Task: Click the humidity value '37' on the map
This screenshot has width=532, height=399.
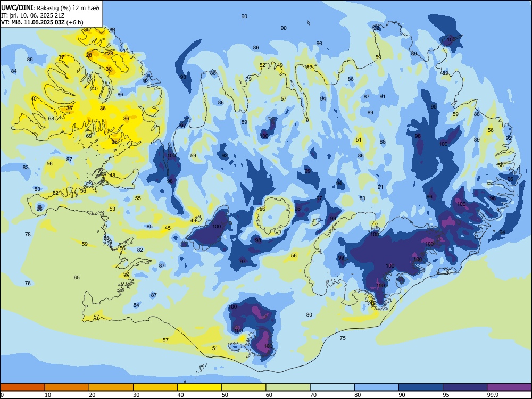Action: coord(61,57)
